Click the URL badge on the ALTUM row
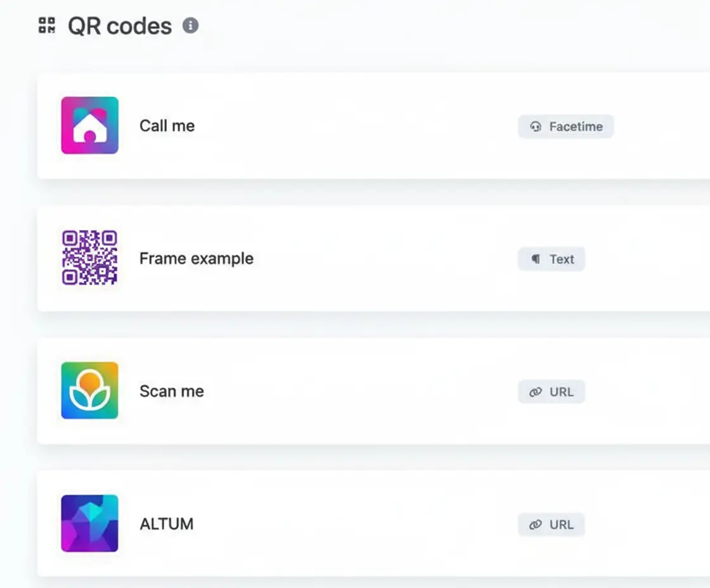The image size is (710, 588). coord(551,524)
